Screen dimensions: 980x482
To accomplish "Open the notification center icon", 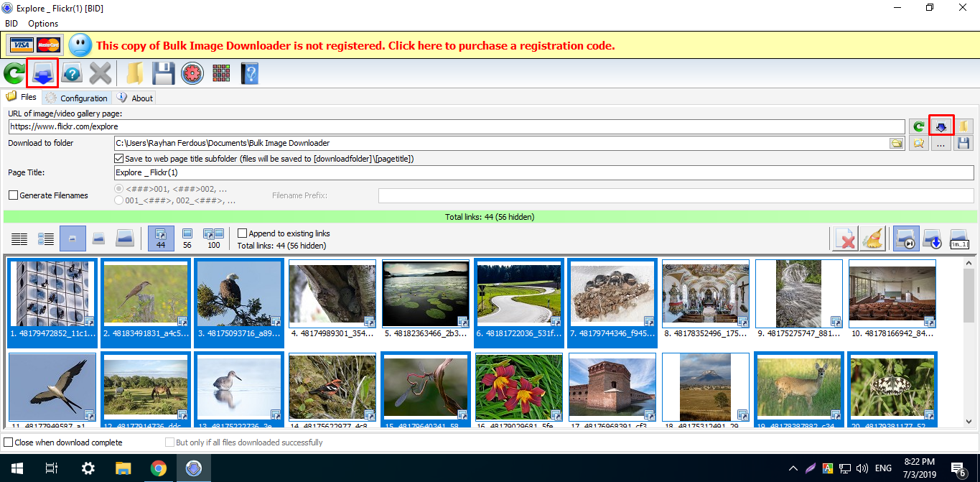I will tap(960, 468).
